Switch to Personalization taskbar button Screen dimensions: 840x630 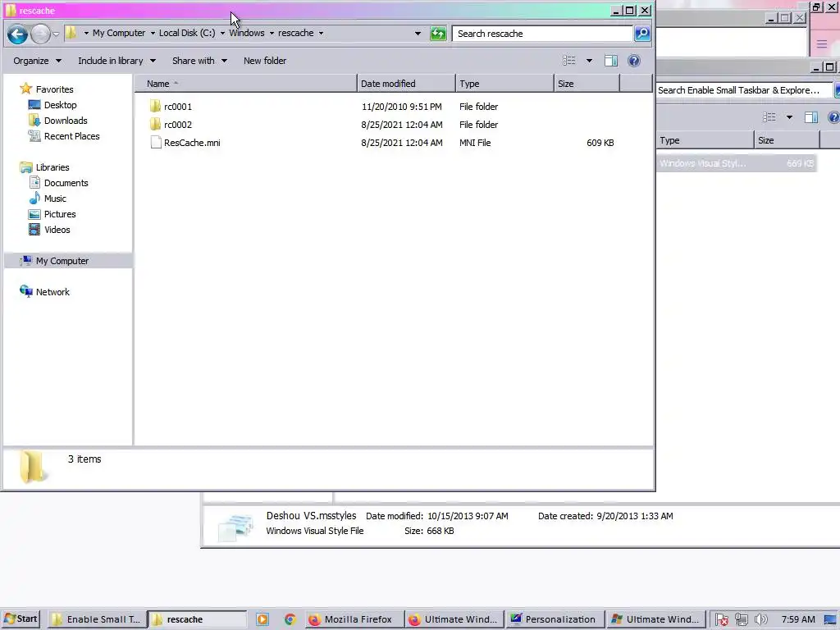pos(555,619)
